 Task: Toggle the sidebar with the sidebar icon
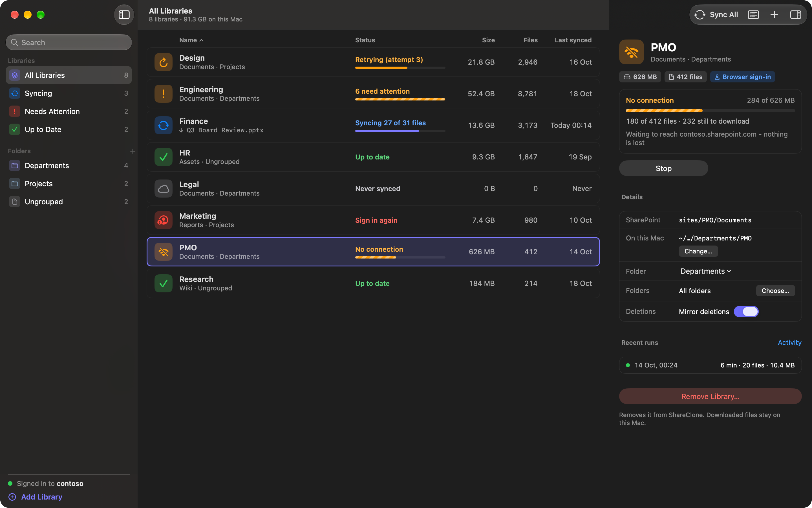[x=124, y=15]
